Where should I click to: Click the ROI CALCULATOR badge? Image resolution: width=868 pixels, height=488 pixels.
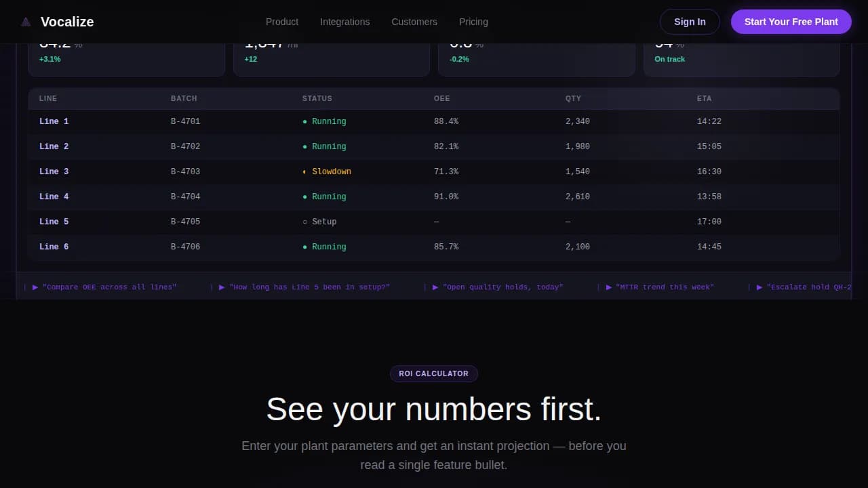(x=433, y=373)
